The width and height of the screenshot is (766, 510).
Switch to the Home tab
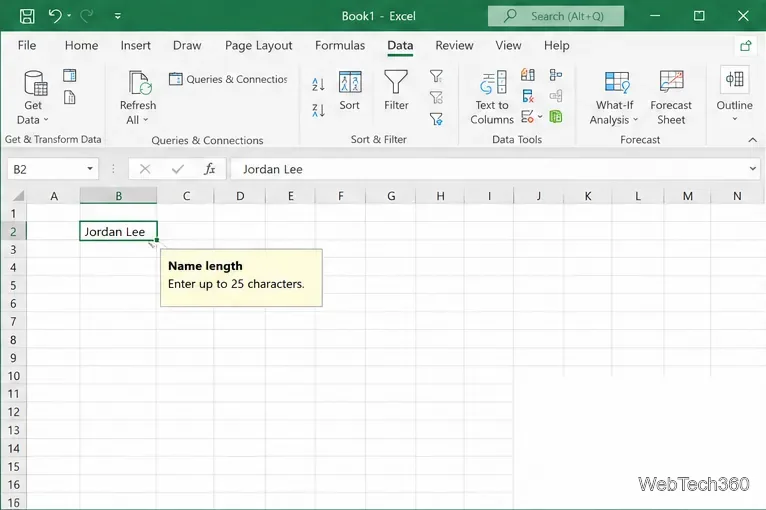pos(82,45)
